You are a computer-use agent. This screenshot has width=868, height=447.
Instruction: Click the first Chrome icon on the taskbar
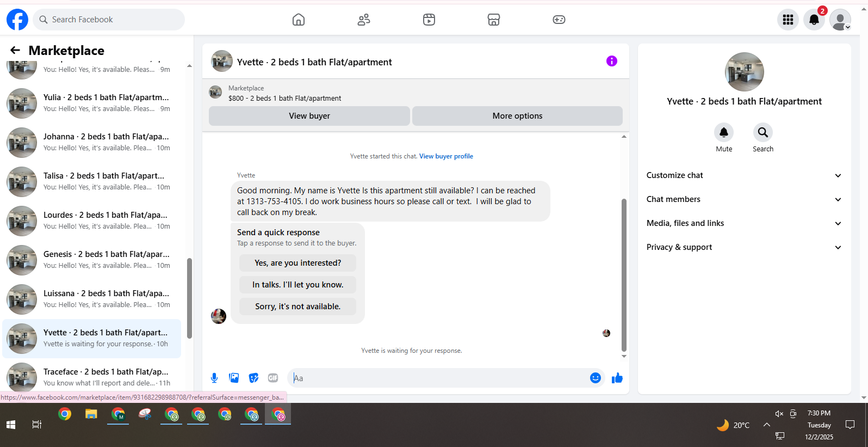[65, 415]
